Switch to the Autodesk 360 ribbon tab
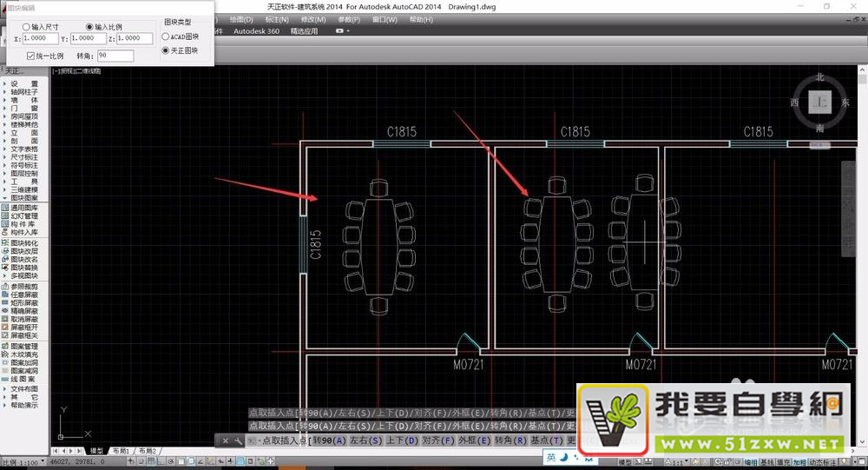This screenshot has width=868, height=470. pyautogui.click(x=256, y=31)
